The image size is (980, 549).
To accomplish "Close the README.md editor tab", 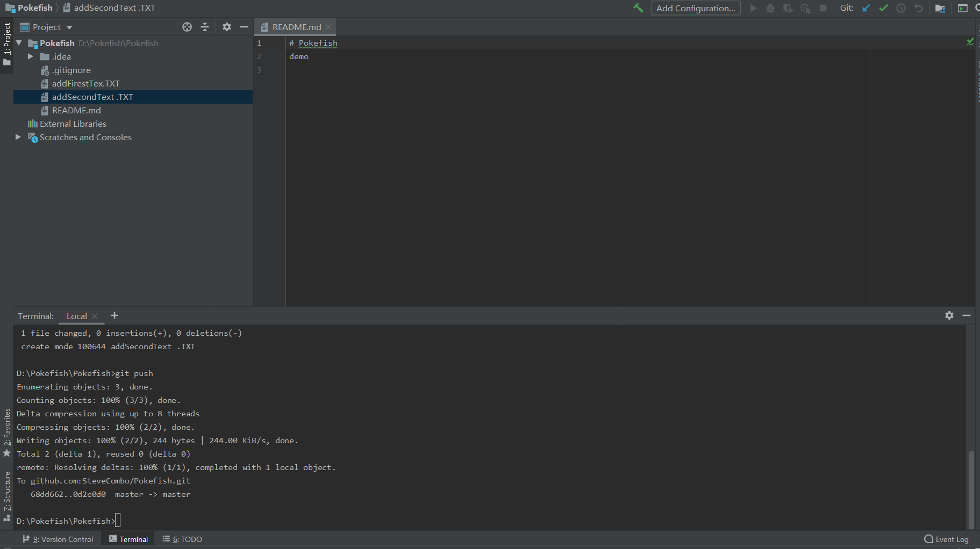I will pyautogui.click(x=328, y=27).
